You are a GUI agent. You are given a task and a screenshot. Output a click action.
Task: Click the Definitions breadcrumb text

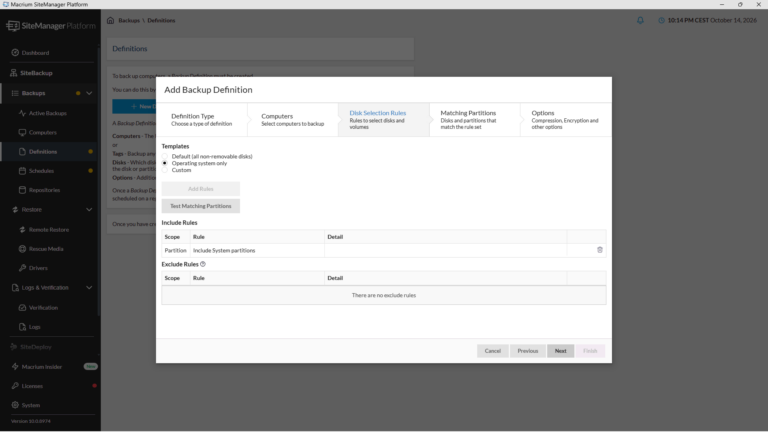click(161, 21)
